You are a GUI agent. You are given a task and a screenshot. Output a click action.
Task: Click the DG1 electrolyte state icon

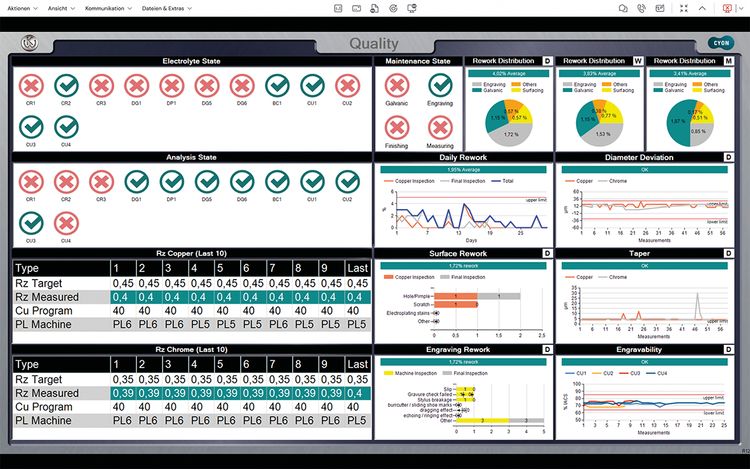(x=137, y=86)
